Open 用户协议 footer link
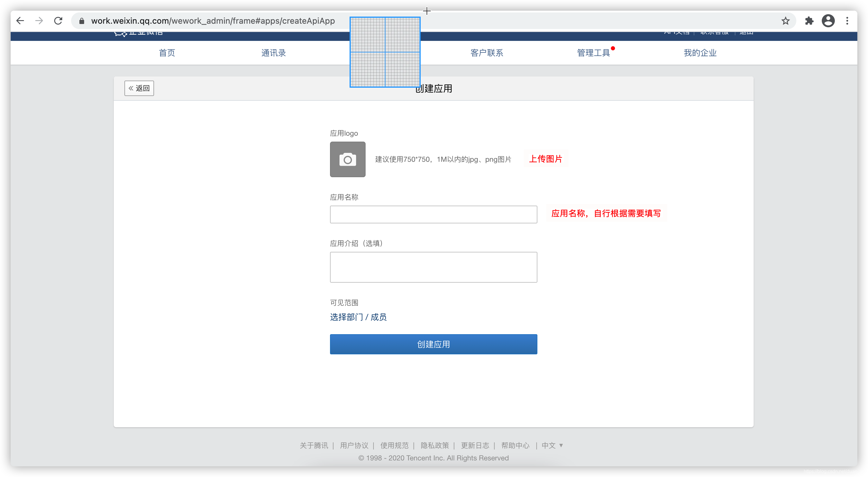Viewport: 868px width, 477px height. pos(354,445)
